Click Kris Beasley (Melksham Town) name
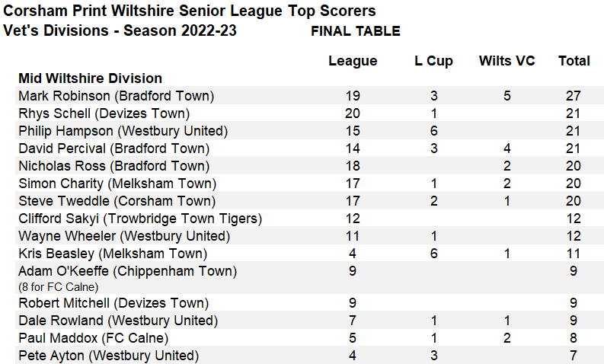Viewport: 604px width, 364px height. (113, 254)
